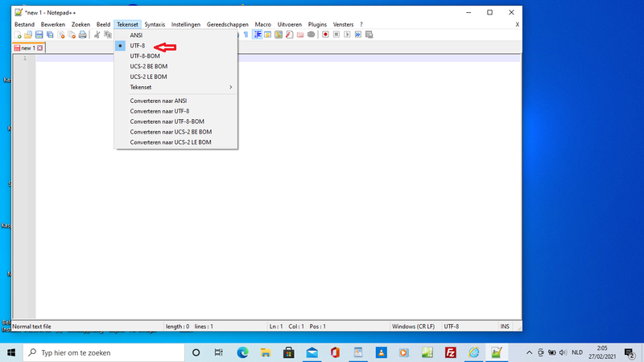Open the Windows Start menu
This screenshot has width=644, height=362.
click(11, 352)
